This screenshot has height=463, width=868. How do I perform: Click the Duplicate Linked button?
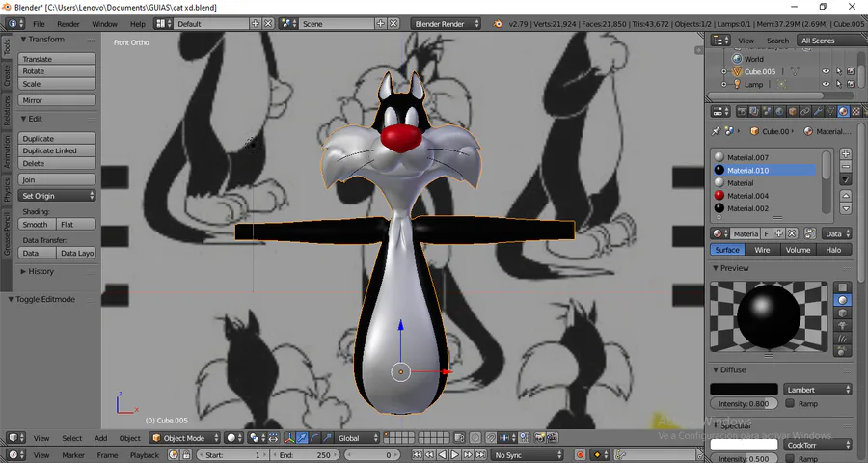click(57, 150)
